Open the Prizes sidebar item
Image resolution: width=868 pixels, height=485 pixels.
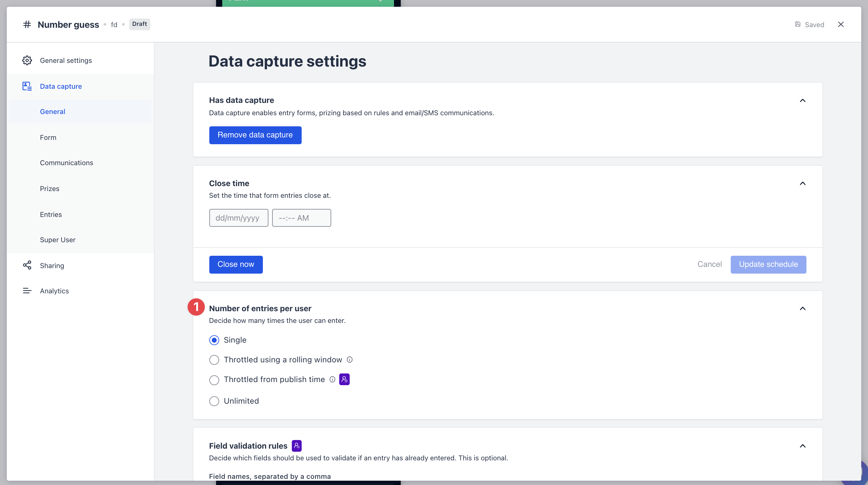(50, 189)
